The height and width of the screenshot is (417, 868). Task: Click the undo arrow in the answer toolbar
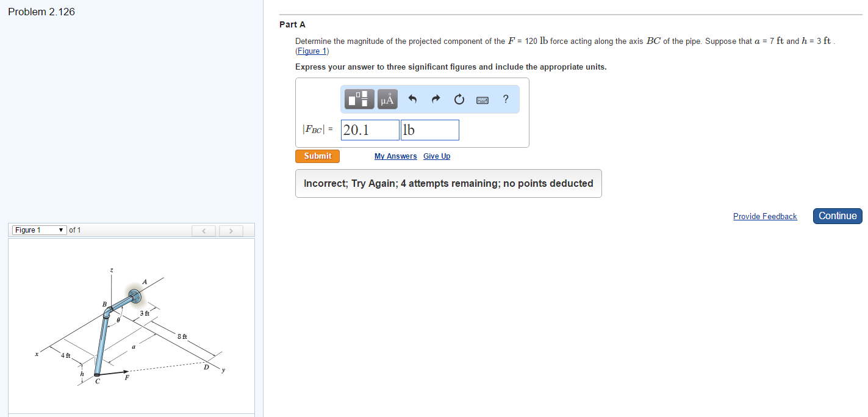click(x=412, y=98)
